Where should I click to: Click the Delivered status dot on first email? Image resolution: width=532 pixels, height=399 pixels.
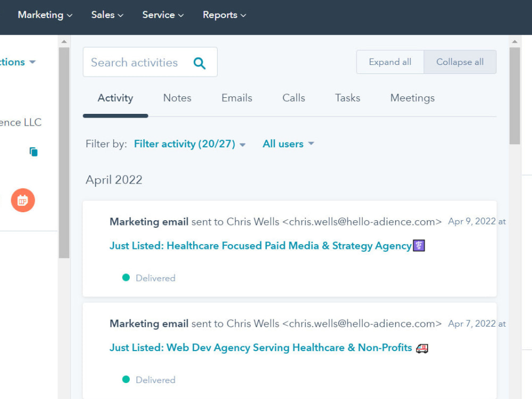[x=126, y=278]
